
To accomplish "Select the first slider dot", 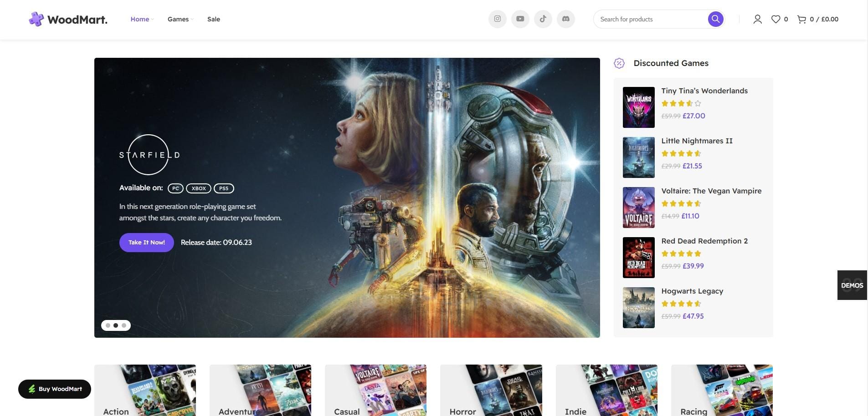I will coord(108,325).
